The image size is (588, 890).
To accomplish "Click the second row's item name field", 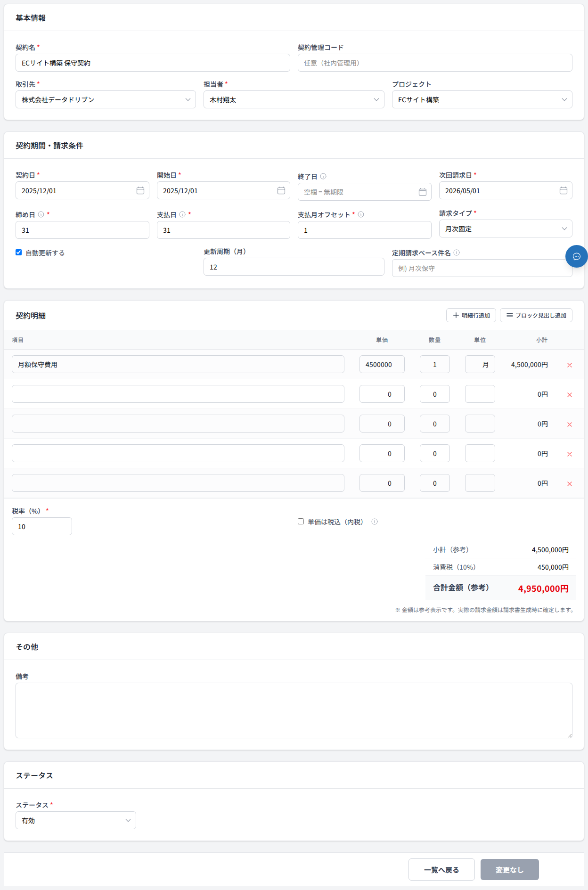I will tap(178, 394).
